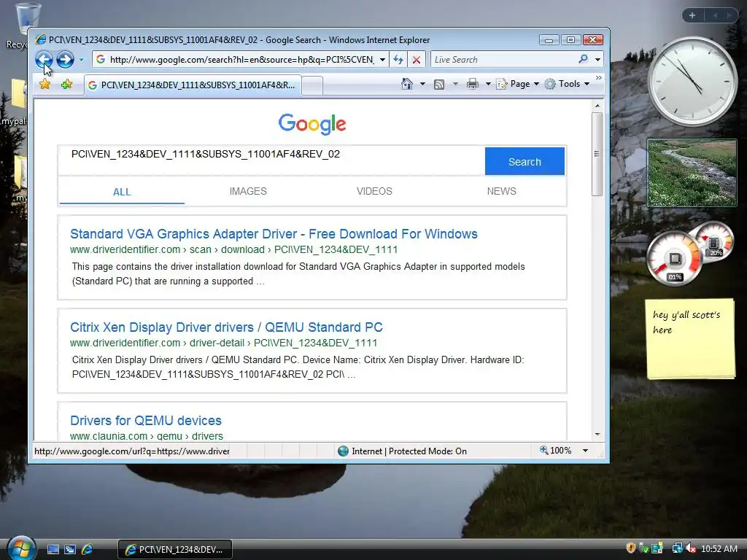
Task: Click the network tray icon
Action: (677, 548)
